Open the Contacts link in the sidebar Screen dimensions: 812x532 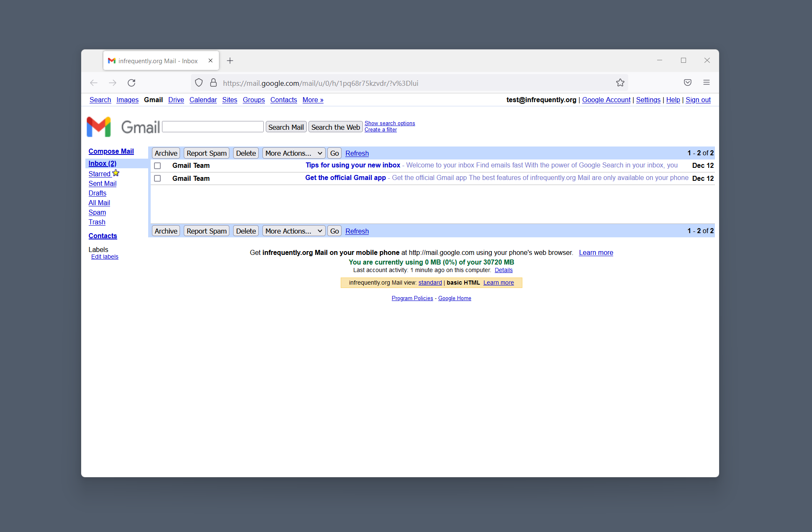[103, 236]
